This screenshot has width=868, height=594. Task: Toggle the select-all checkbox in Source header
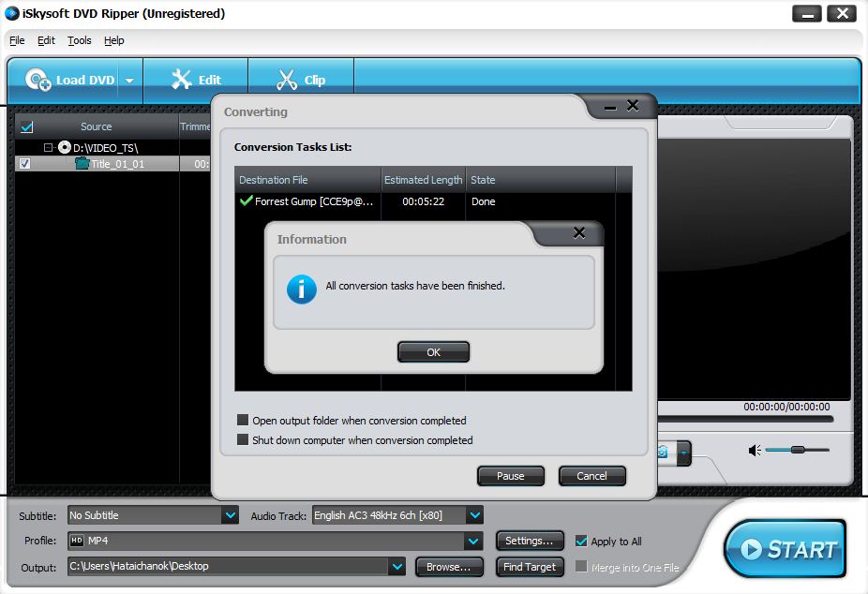pyautogui.click(x=26, y=126)
